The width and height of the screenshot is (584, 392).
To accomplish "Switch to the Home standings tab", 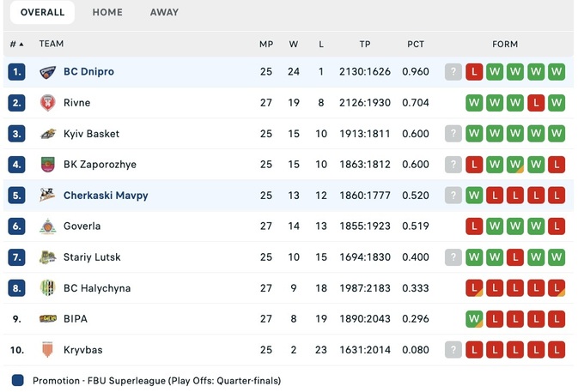I will tap(107, 12).
